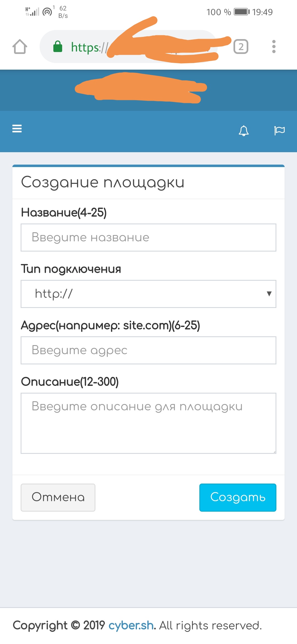Image resolution: width=297 pixels, height=644 pixels.
Task: Open the site hamburger navigation menu
Action: pyautogui.click(x=17, y=129)
